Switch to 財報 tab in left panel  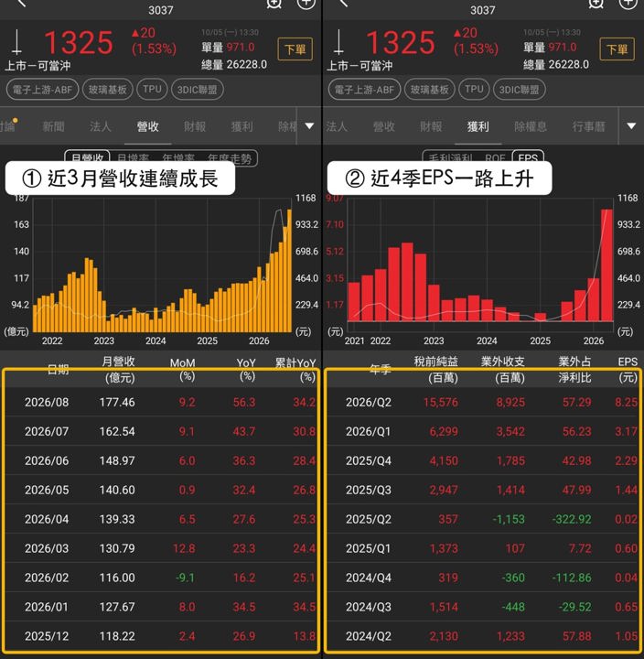[195, 126]
